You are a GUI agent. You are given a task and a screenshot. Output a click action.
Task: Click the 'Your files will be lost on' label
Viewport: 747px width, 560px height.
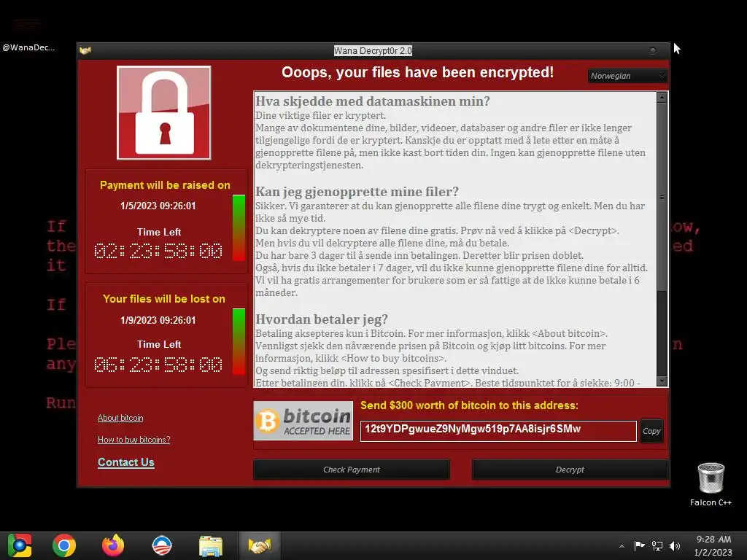(164, 299)
